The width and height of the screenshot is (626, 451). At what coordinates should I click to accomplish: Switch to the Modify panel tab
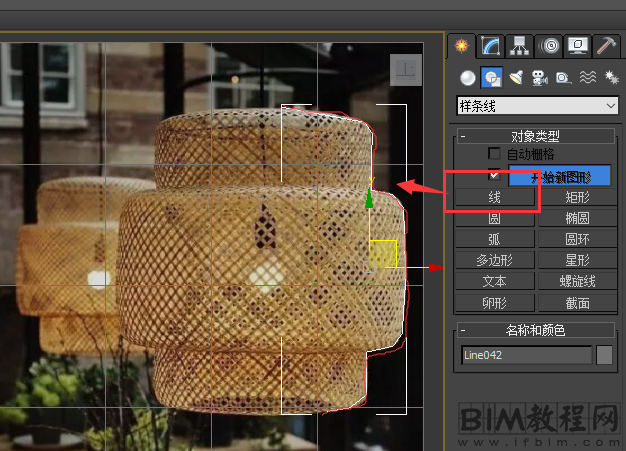[x=490, y=45]
